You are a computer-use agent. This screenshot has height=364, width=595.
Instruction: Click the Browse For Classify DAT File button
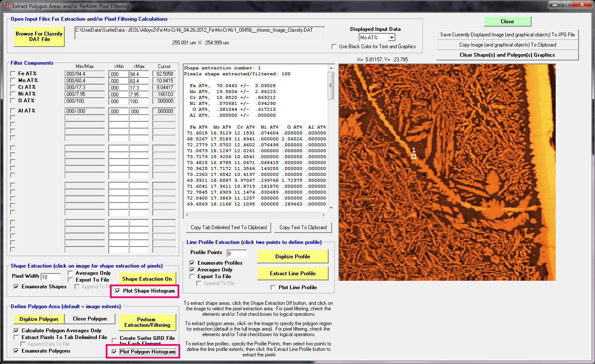pyautogui.click(x=39, y=37)
